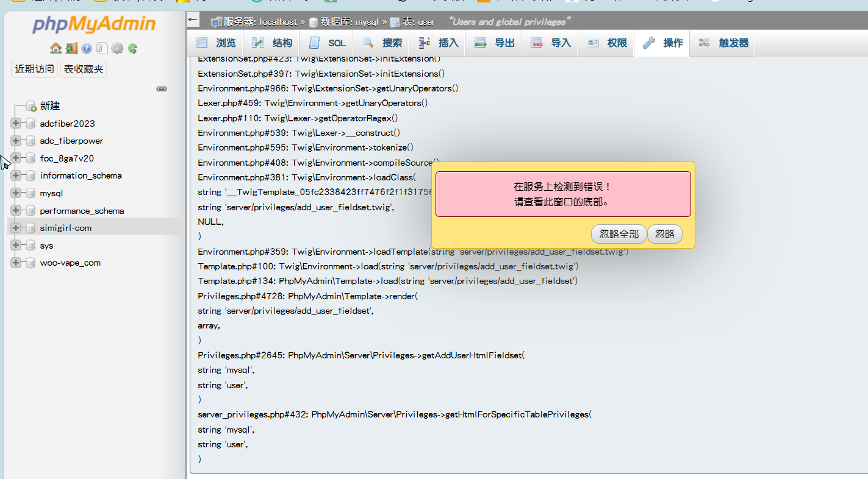Expand the adcfiber2023 database node
Image resolution: width=868 pixels, height=479 pixels.
(16, 124)
